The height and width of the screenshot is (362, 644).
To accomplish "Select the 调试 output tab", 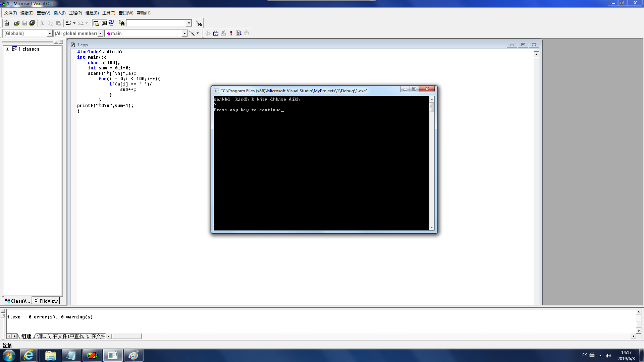I will click(42, 336).
